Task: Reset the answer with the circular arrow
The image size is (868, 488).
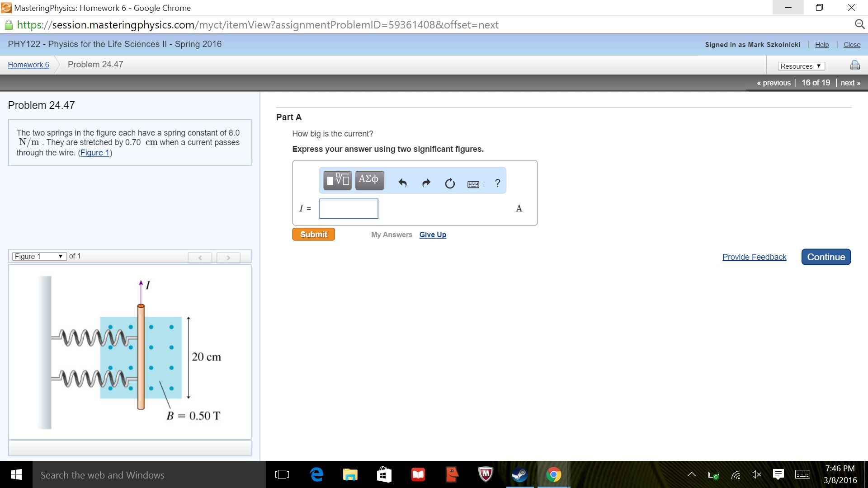Action: (449, 183)
